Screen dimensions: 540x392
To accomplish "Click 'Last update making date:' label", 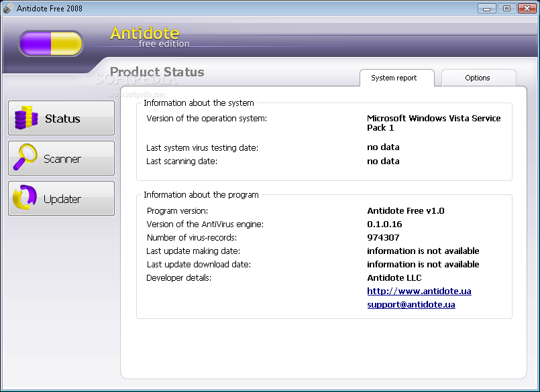I will 193,251.
